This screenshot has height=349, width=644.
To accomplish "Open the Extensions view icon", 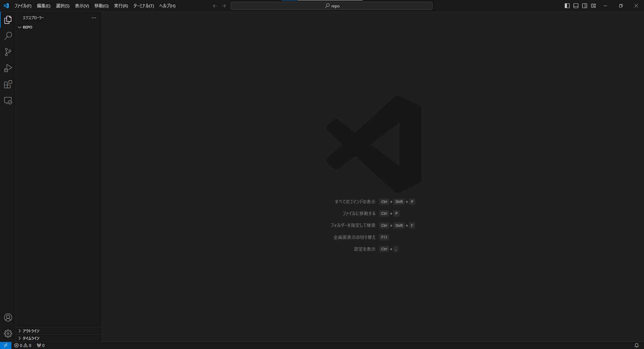I will coord(8,84).
